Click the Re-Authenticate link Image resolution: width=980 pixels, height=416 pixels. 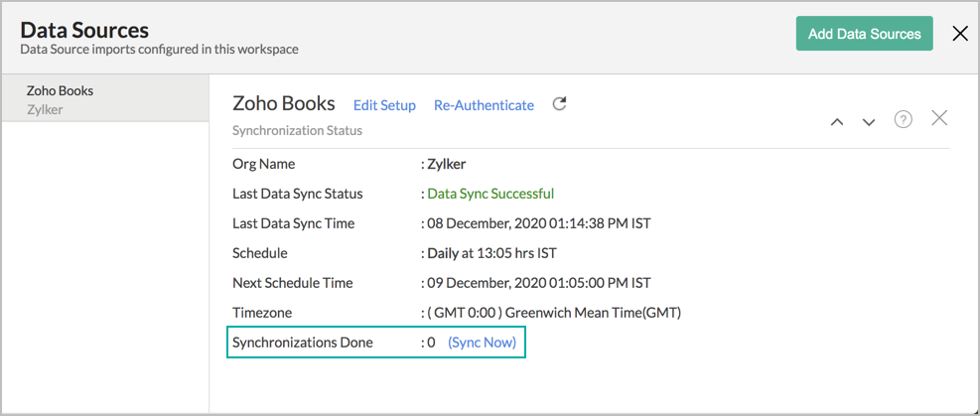pyautogui.click(x=484, y=105)
